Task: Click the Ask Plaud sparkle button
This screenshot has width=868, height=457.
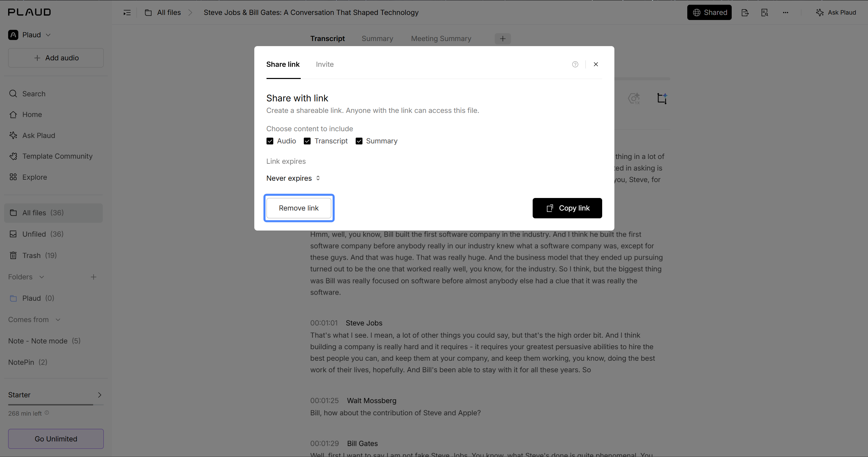Action: [x=836, y=13]
